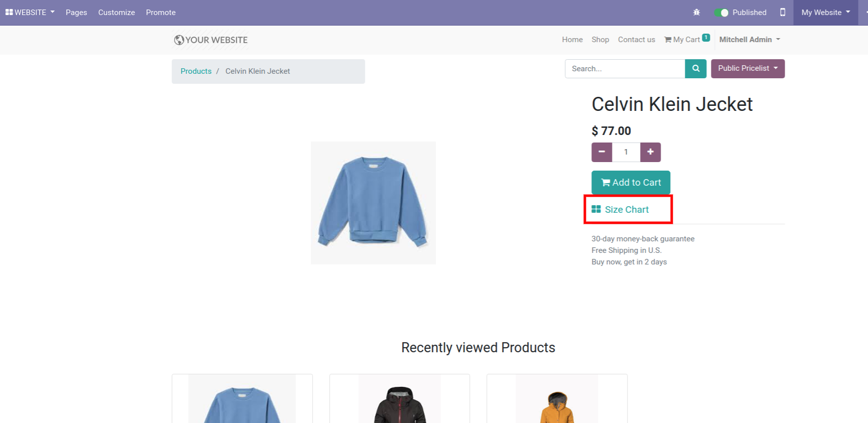Open recently viewed orange jacket card

(557, 398)
